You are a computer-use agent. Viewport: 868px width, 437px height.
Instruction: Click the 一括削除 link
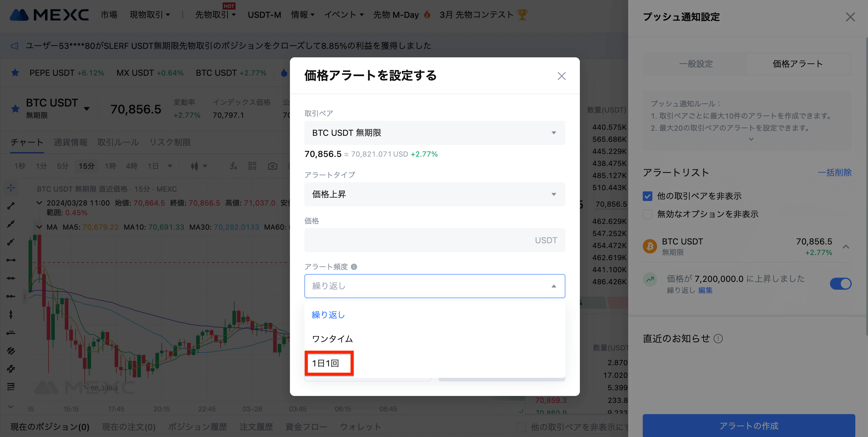pyautogui.click(x=834, y=173)
